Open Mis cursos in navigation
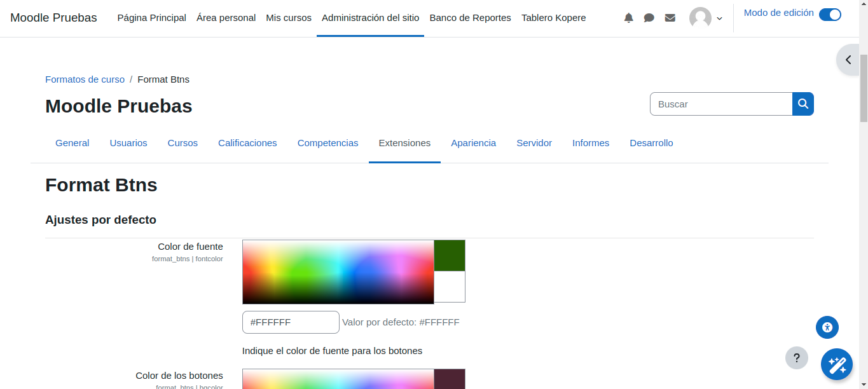868x389 pixels. (289, 18)
